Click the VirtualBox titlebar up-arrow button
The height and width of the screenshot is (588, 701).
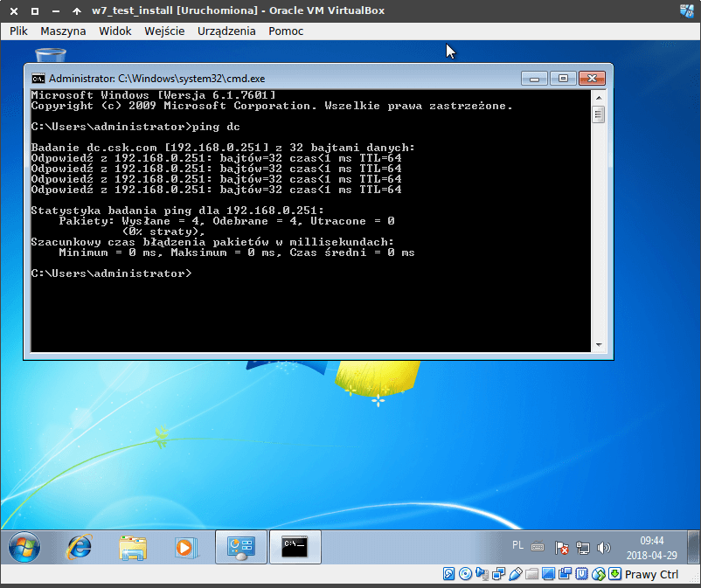(x=76, y=10)
